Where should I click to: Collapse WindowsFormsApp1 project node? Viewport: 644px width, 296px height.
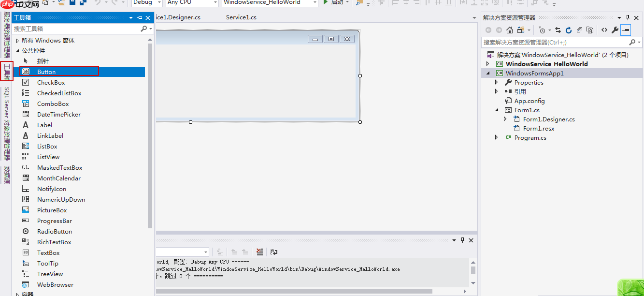coord(487,74)
